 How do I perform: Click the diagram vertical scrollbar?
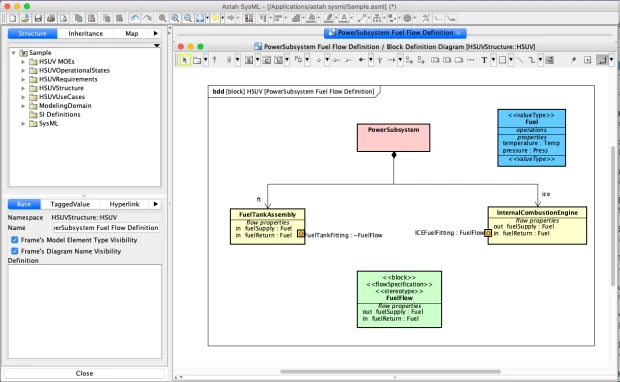click(613, 216)
